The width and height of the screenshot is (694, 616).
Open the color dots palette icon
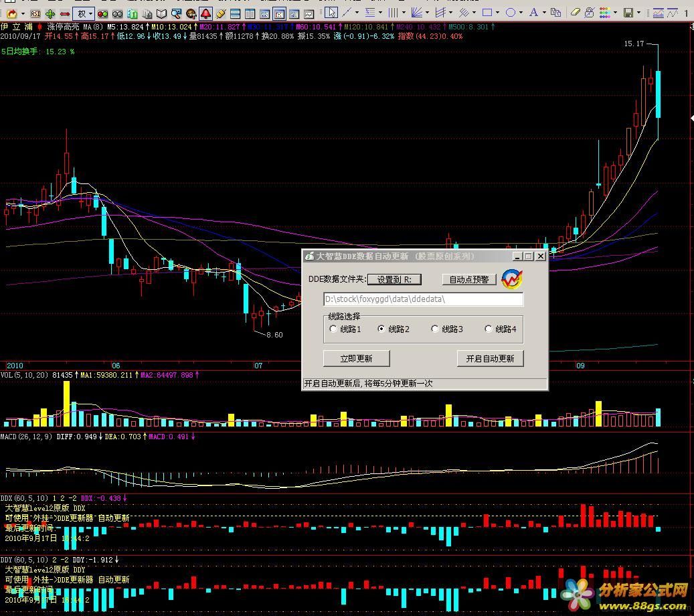click(x=604, y=13)
